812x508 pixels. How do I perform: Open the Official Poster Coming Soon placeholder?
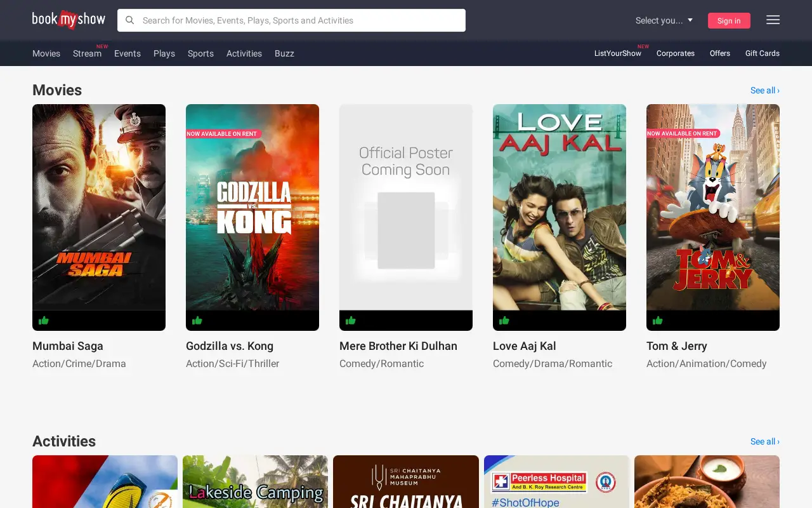point(406,217)
